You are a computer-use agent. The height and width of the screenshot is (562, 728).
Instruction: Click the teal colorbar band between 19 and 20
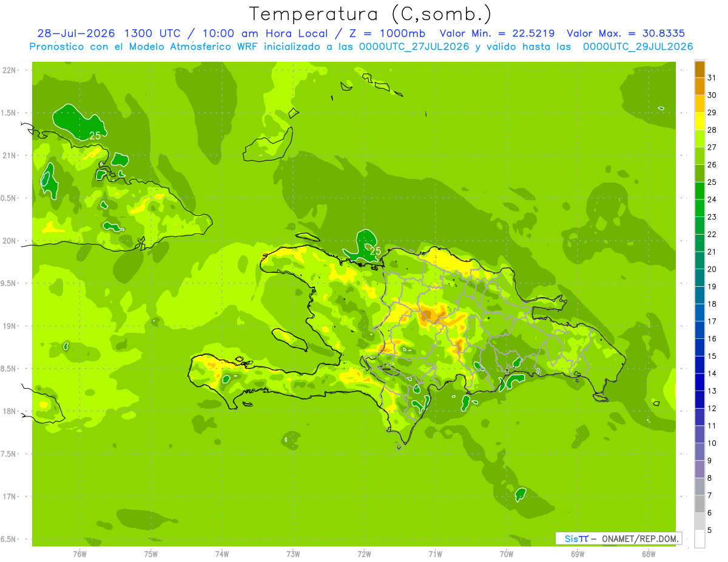coord(699,278)
